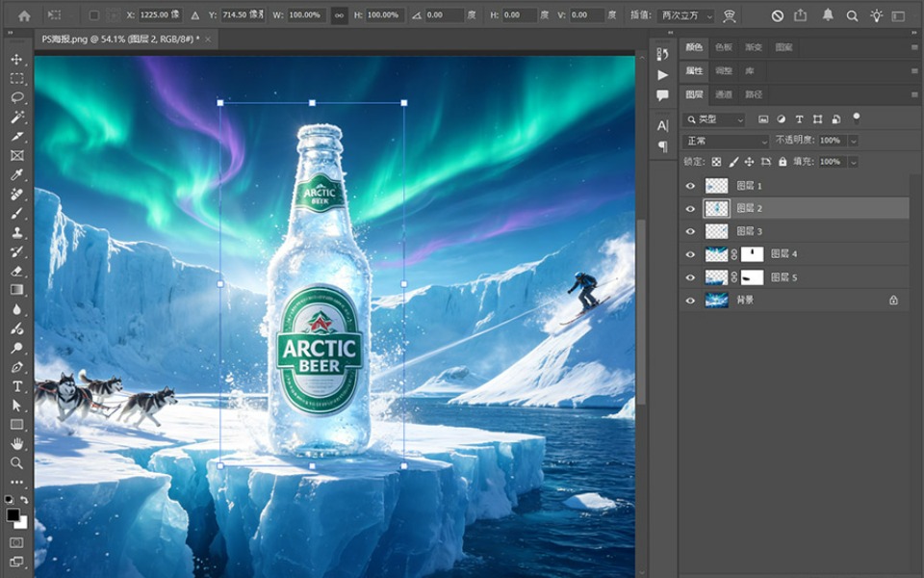Select the Lasso tool
This screenshot has height=578, width=924.
[16, 98]
